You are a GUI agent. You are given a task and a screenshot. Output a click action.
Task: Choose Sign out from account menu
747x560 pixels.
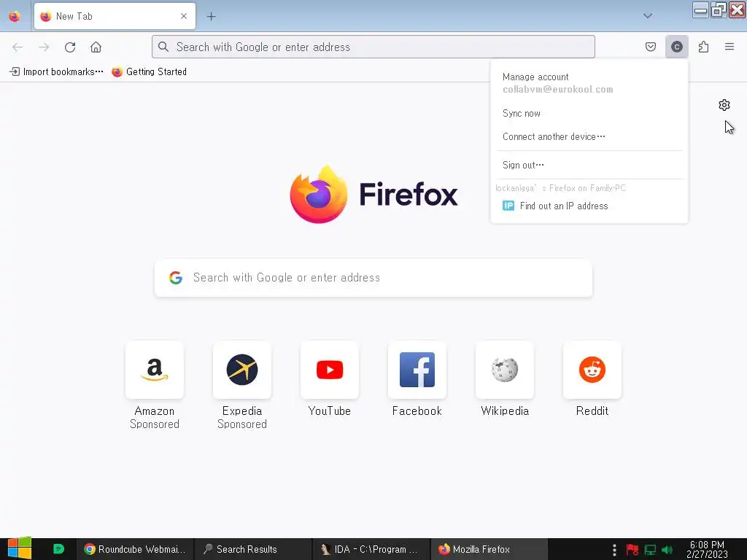(x=589, y=165)
